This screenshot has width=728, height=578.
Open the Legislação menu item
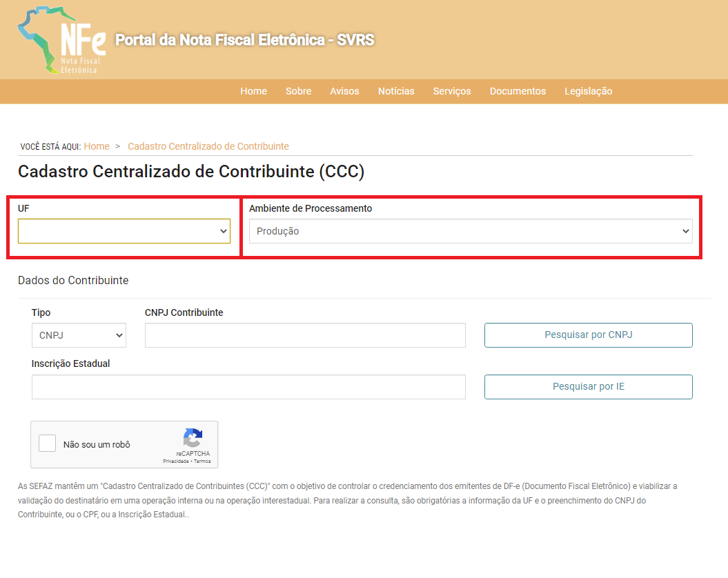(x=588, y=91)
